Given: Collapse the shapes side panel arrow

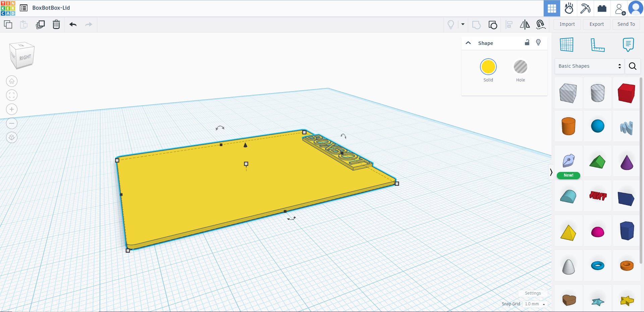Looking at the screenshot, I should coord(551,172).
